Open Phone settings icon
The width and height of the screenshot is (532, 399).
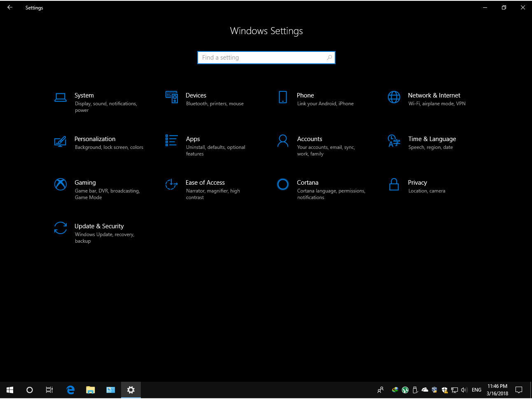[283, 97]
